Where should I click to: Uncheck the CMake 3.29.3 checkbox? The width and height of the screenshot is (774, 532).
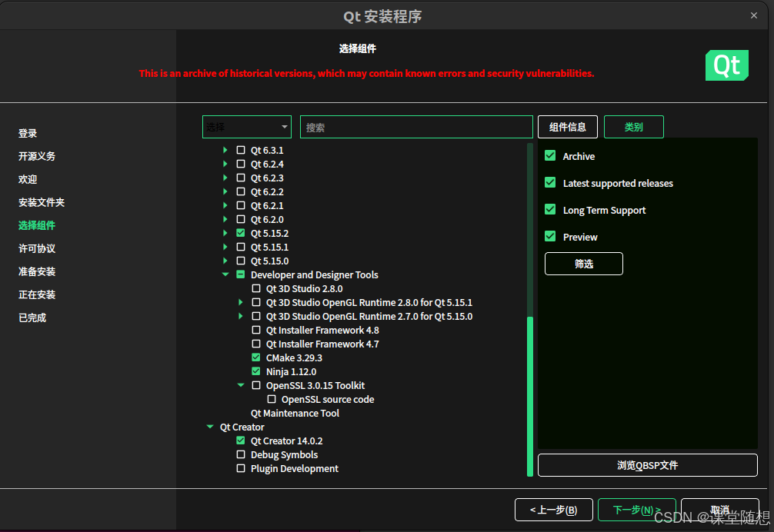point(256,357)
